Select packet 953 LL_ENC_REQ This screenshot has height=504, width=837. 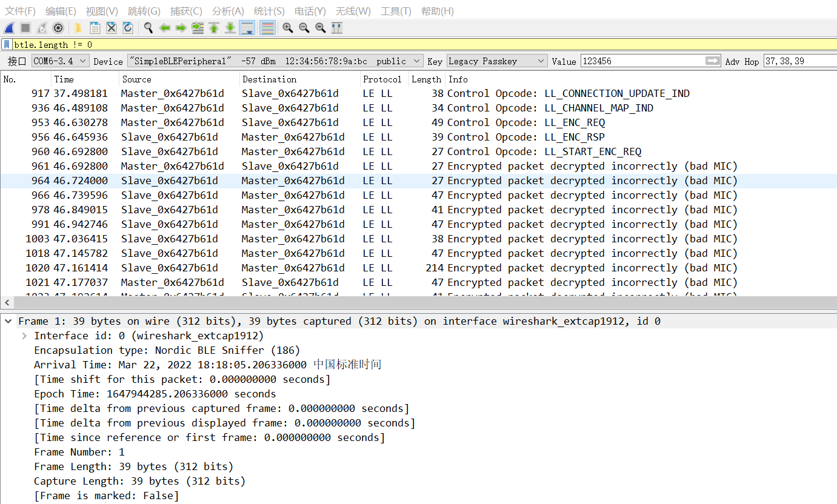point(418,122)
